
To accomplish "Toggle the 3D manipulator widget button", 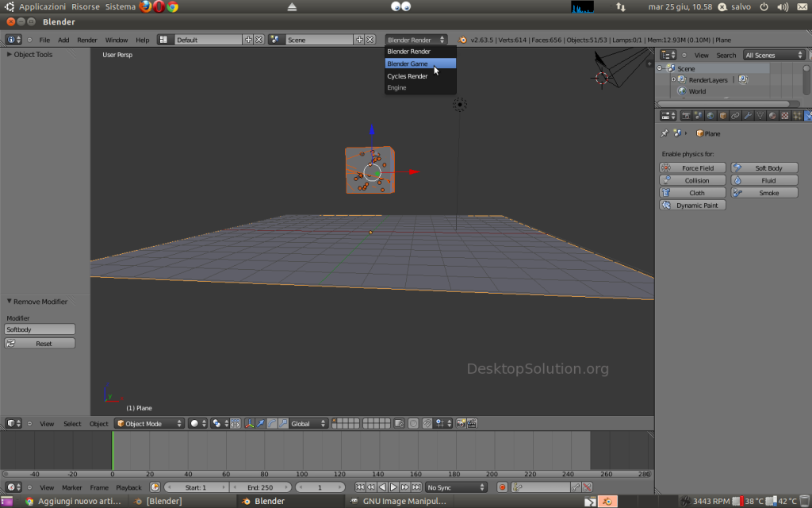I will click(250, 424).
